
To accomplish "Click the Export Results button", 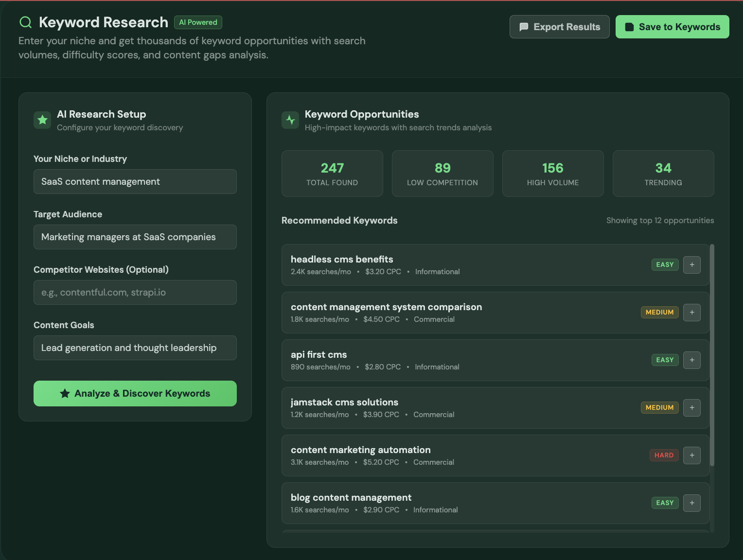I will click(559, 27).
